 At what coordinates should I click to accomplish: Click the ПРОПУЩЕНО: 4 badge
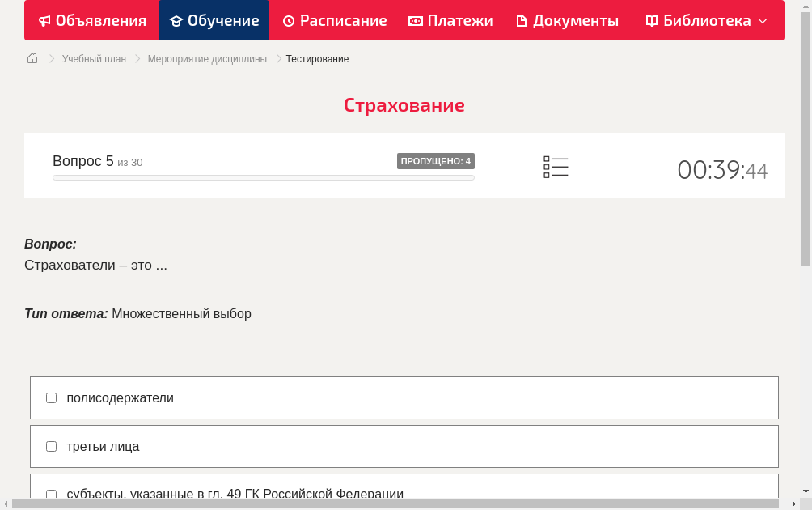(436, 160)
